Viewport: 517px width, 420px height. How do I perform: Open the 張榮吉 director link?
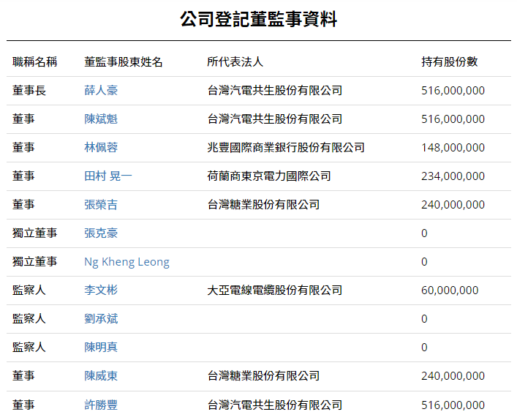pos(101,205)
